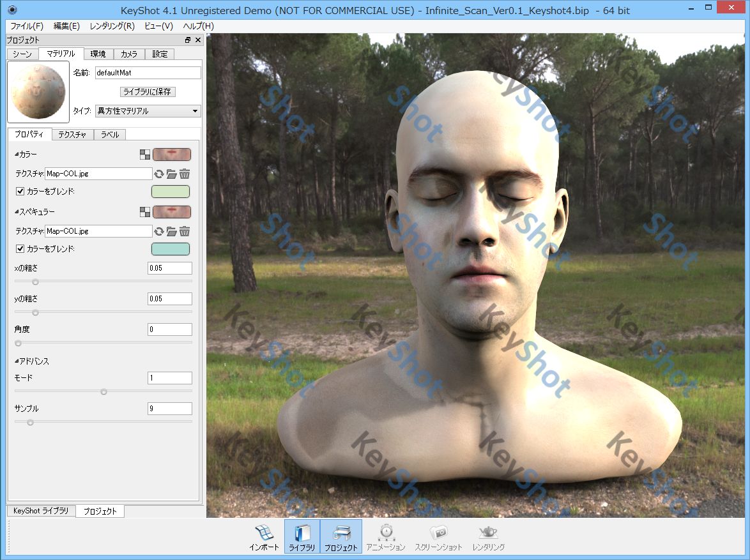This screenshot has height=560, width=750.
Task: Click the KeyShot app icon in title bar
Action: (x=12, y=10)
